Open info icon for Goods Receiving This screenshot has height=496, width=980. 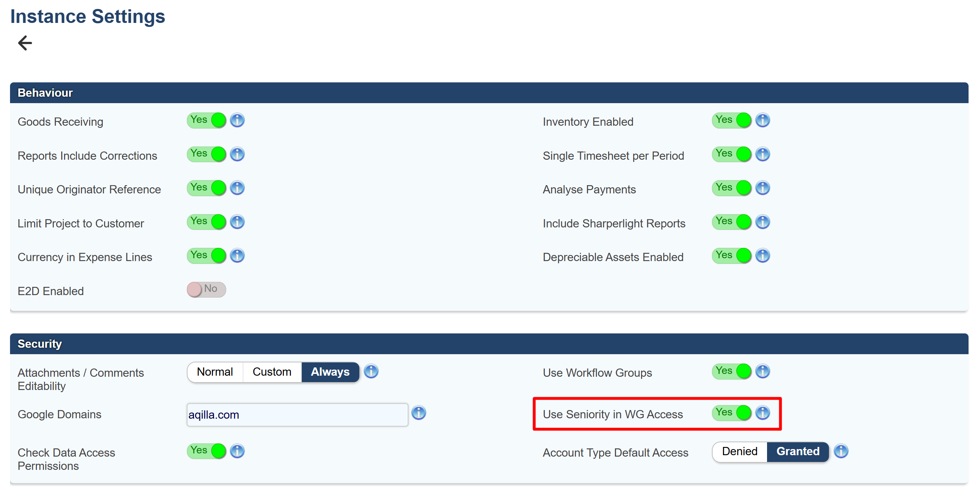tap(237, 120)
